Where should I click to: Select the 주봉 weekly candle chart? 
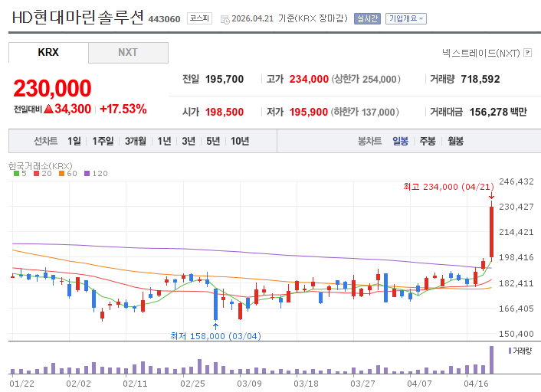(428, 141)
